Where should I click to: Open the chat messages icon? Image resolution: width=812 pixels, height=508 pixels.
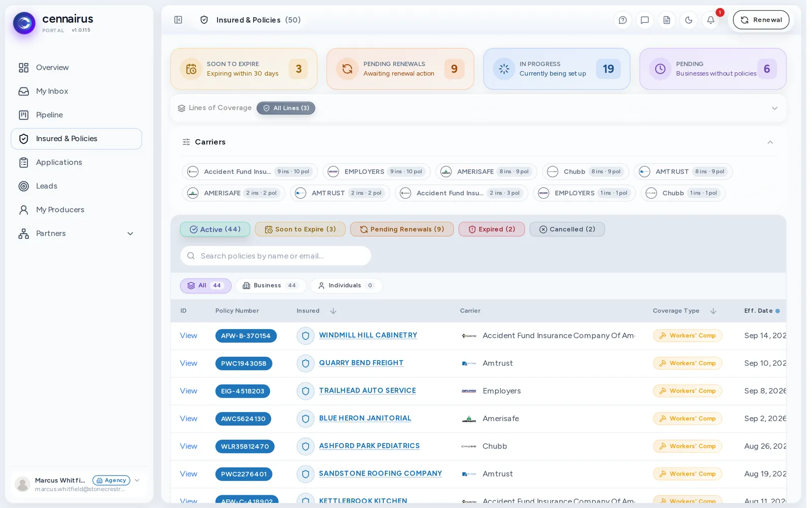(645, 20)
